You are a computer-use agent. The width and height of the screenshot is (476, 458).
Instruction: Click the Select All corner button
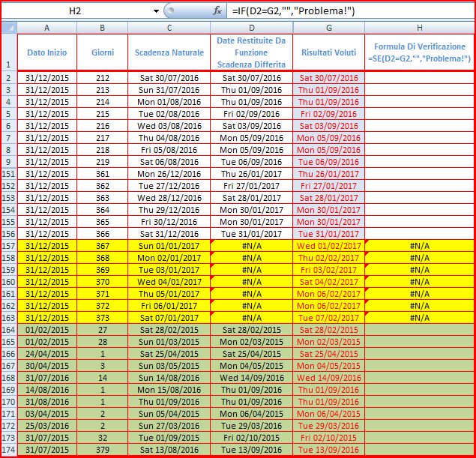10,28
